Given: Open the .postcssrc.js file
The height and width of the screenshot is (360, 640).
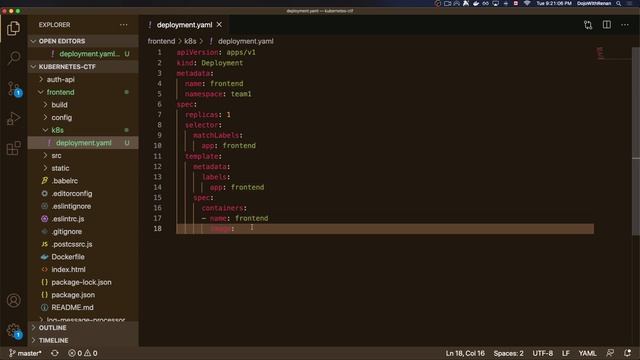Looking at the screenshot, I should tap(83, 244).
